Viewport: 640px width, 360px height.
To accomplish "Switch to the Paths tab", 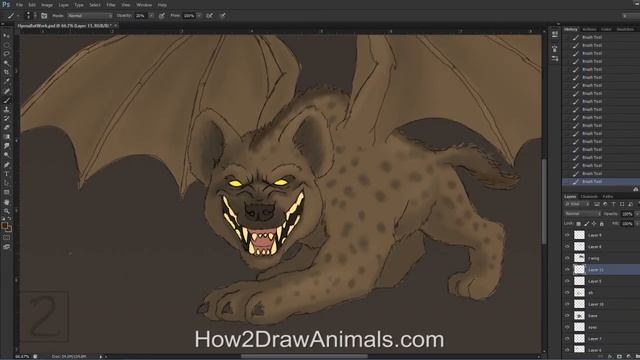I will pos(608,196).
